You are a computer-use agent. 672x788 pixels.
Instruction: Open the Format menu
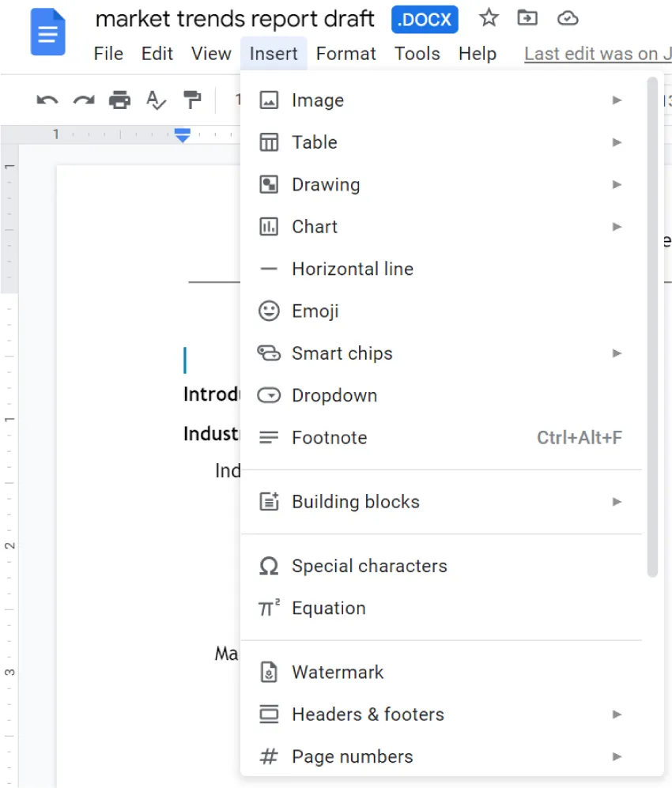point(345,54)
